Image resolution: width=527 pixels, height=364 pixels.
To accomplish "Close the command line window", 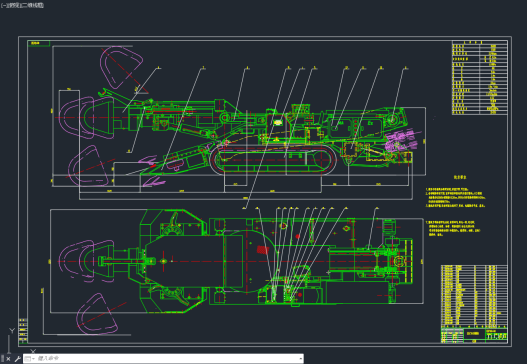I will point(8,359).
